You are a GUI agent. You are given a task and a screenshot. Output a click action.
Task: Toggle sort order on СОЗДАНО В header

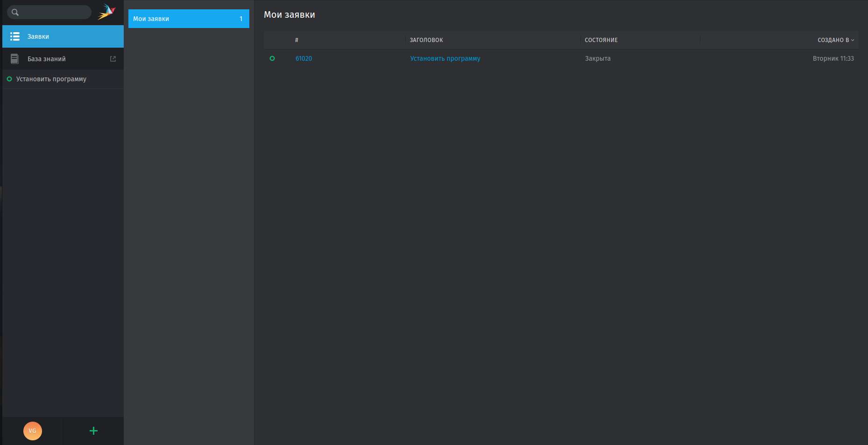[835, 40]
